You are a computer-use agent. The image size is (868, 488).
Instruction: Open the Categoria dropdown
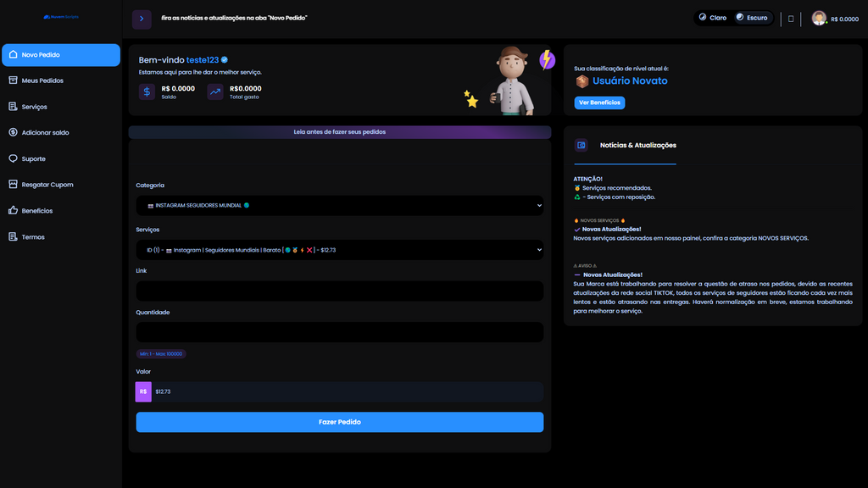pos(339,205)
